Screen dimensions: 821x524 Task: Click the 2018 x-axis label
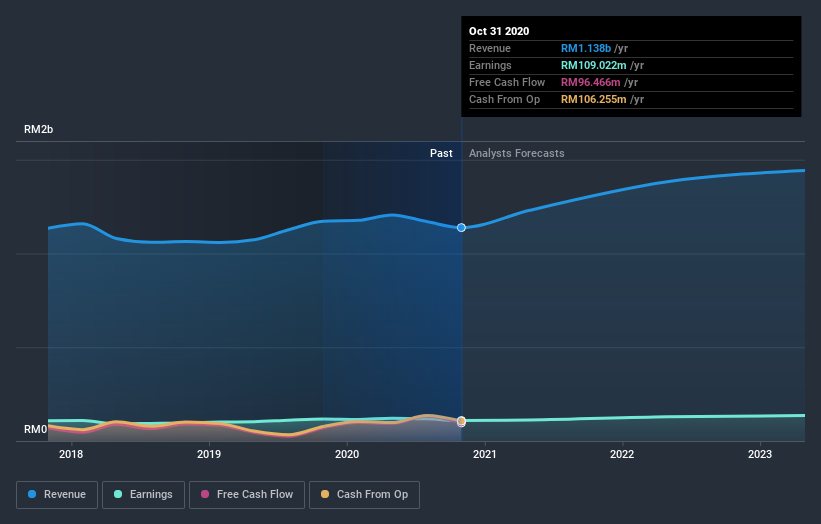pos(71,454)
